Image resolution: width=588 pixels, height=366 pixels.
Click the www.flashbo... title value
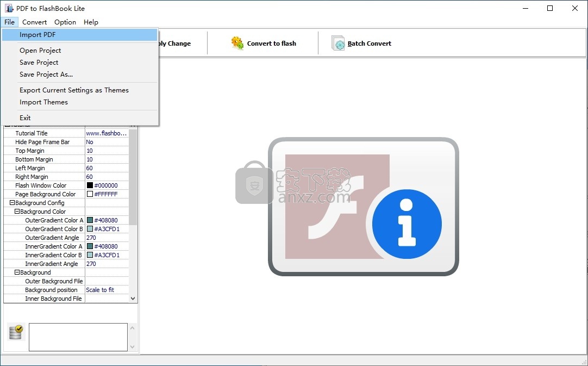[x=107, y=133]
